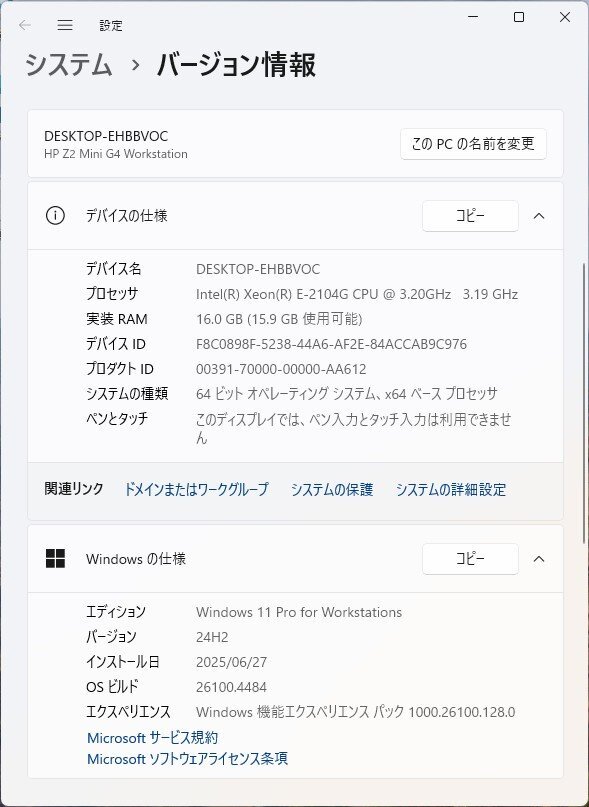Click the Windows logo icon
Screen dimensions: 589x807
tap(55, 558)
